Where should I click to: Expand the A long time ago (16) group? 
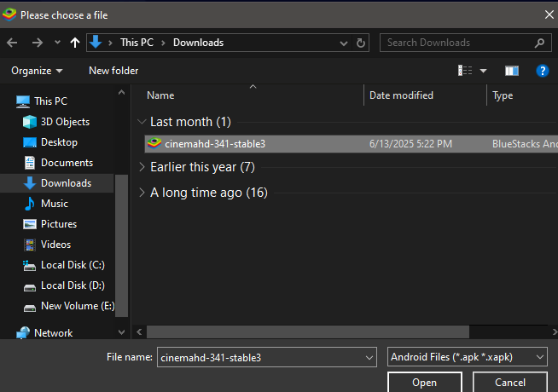tap(142, 193)
